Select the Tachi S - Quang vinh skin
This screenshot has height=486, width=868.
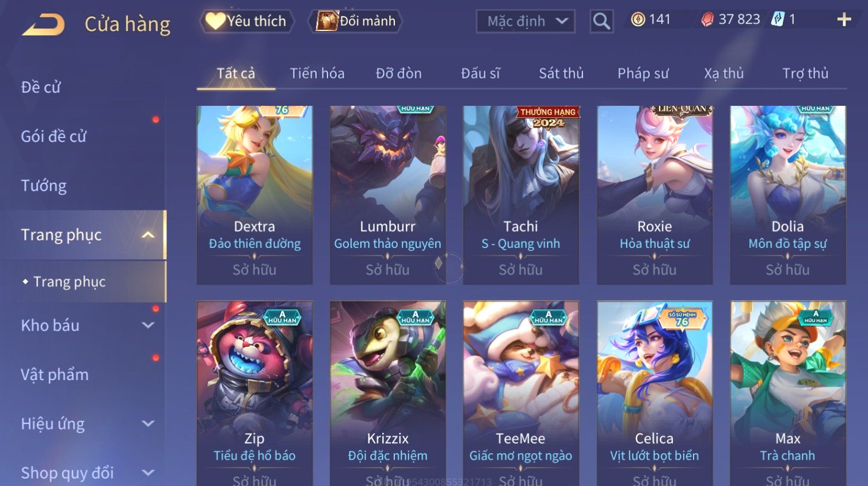[x=521, y=195]
